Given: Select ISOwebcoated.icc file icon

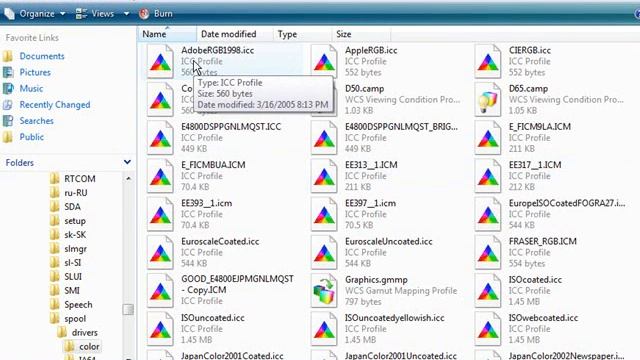Looking at the screenshot, I should pos(488,329).
